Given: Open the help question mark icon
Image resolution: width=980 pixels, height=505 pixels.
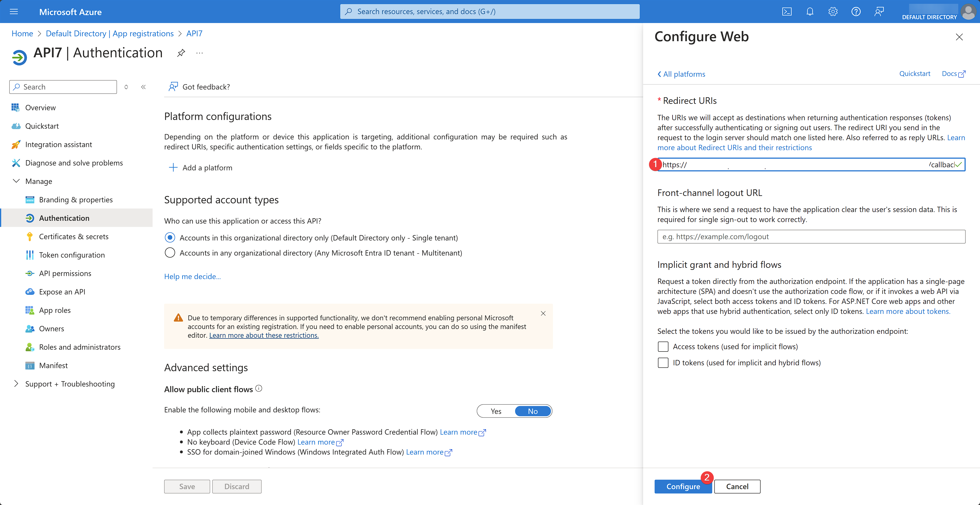Looking at the screenshot, I should click(x=856, y=12).
